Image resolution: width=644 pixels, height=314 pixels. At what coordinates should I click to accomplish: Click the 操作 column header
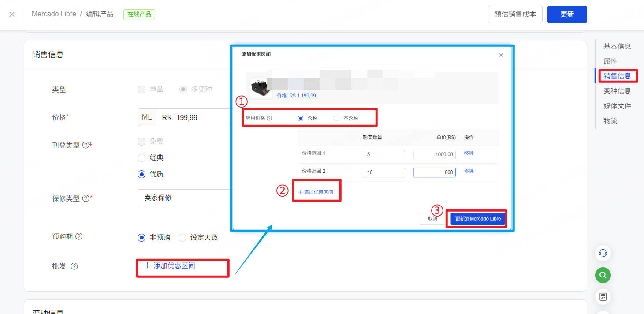469,137
